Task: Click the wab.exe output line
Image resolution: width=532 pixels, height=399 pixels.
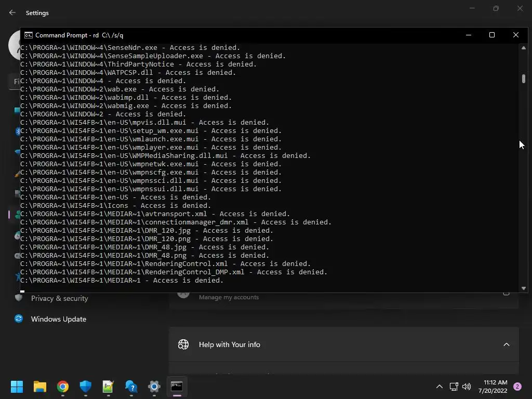Action: pyautogui.click(x=120, y=89)
